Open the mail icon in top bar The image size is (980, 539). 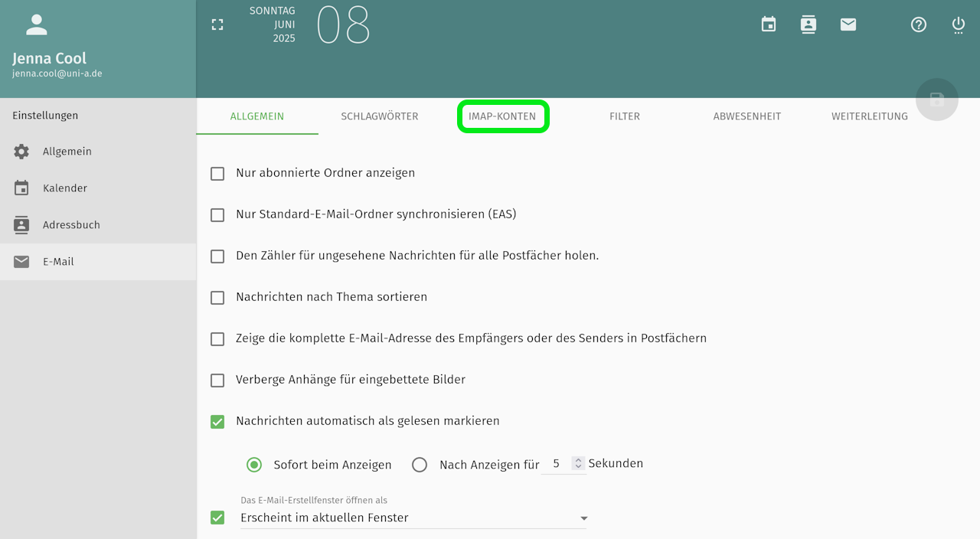[x=848, y=24]
